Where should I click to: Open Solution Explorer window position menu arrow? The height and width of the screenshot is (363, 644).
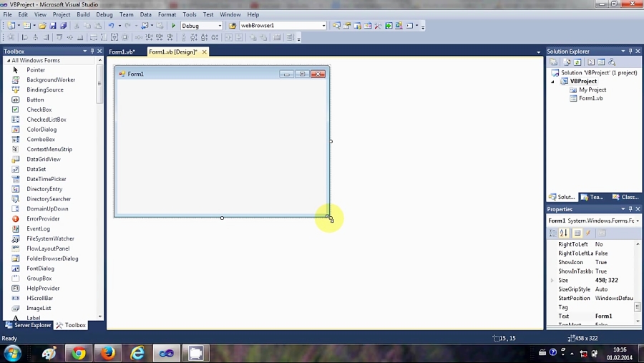[x=623, y=51]
